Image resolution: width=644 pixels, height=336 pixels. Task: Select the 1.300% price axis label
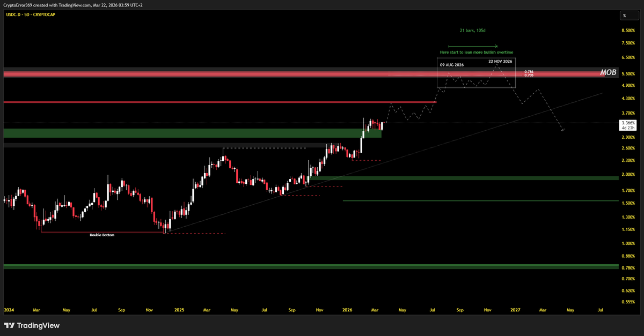click(628, 217)
